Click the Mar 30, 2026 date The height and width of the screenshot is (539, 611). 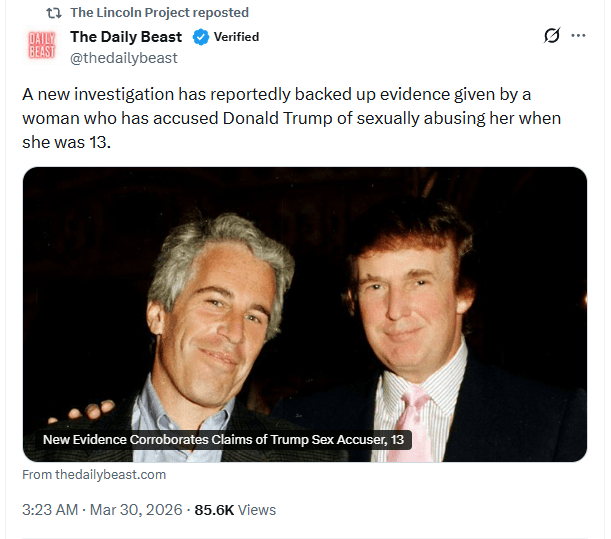click(136, 510)
